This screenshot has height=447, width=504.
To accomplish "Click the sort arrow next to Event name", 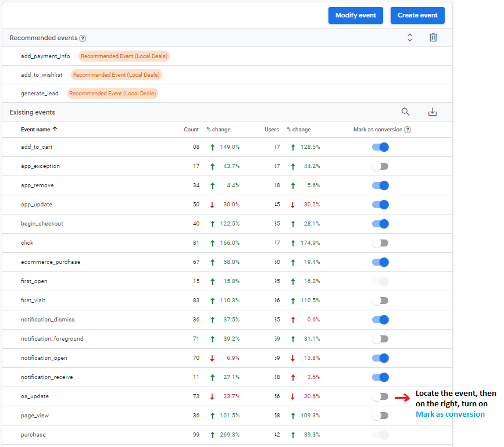I will (55, 130).
